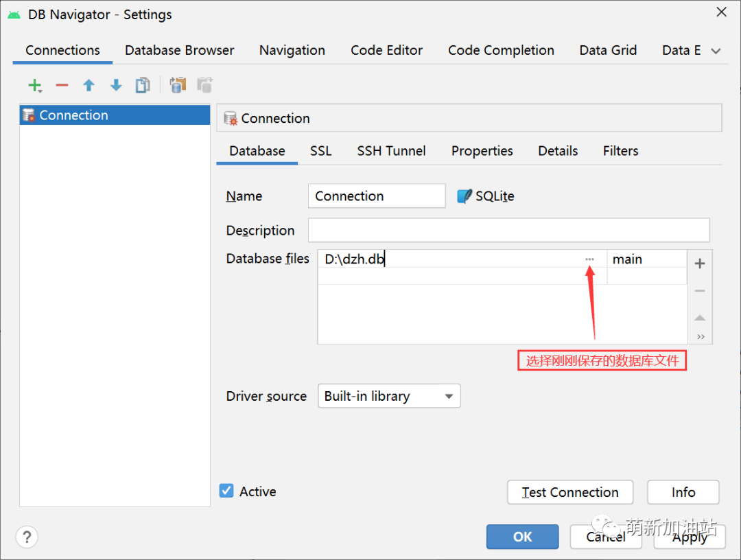Screen dimensions: 741x560
Task: Open the SSL sub-tab
Action: [x=321, y=151]
